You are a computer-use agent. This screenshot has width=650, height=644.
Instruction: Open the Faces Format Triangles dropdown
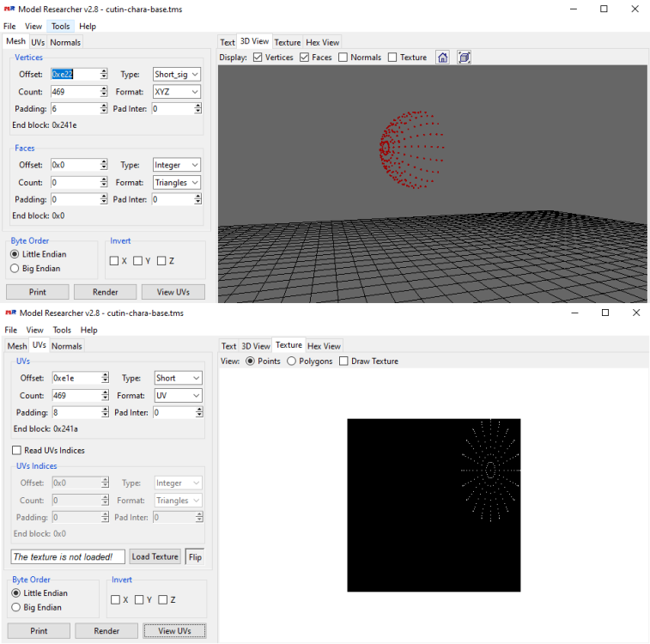click(177, 182)
